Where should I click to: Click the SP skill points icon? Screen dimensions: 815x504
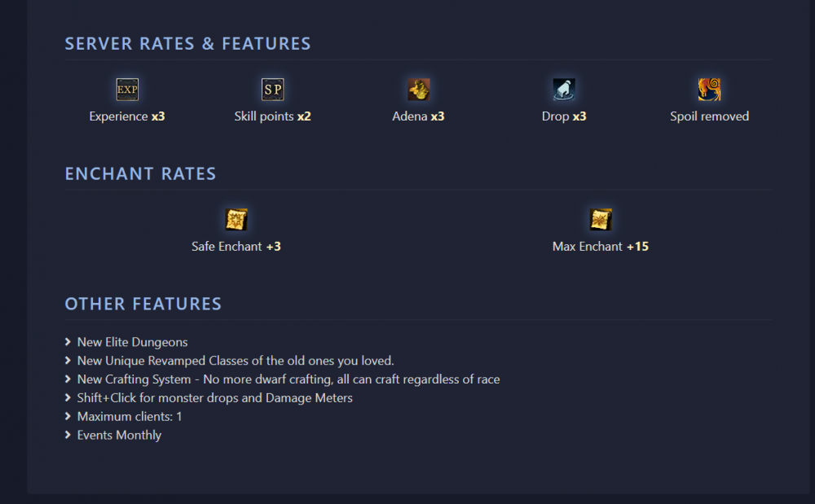click(272, 90)
